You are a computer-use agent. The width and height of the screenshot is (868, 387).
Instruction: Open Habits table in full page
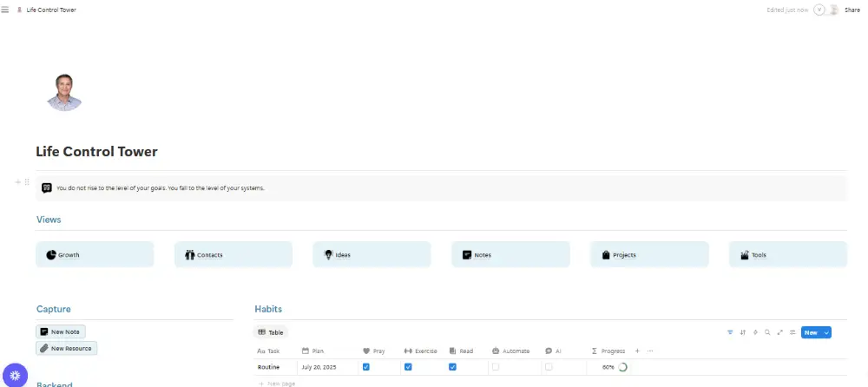point(780,332)
